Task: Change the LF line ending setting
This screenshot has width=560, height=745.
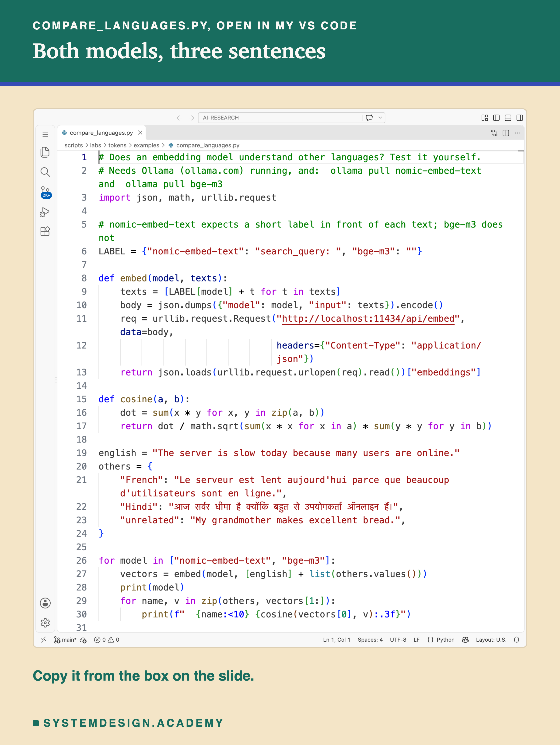Action: pos(416,640)
